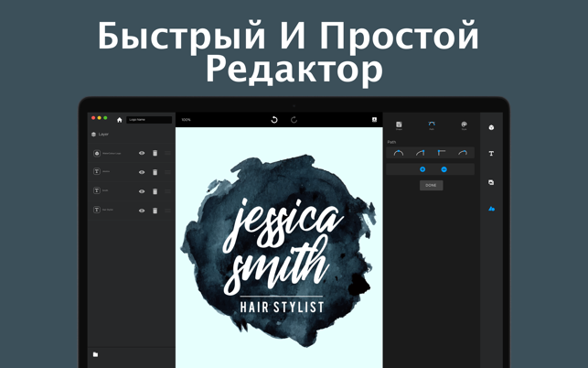Click the jessica script text on canvas
The height and width of the screenshot is (368, 588).
point(285,223)
